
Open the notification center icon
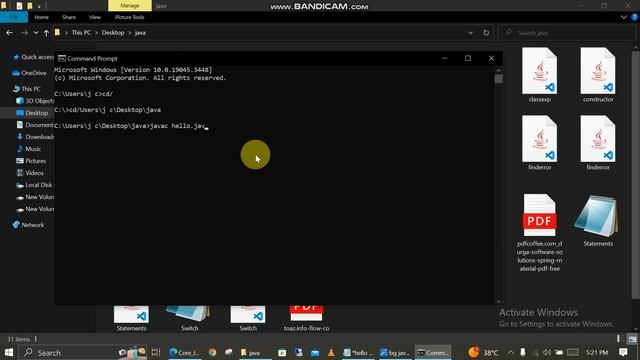[x=623, y=352]
